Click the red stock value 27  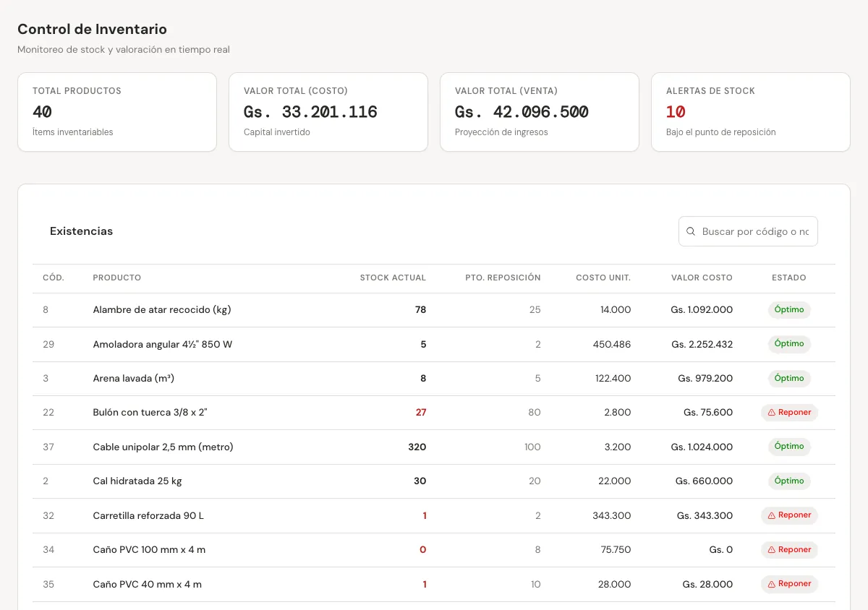pyautogui.click(x=421, y=413)
